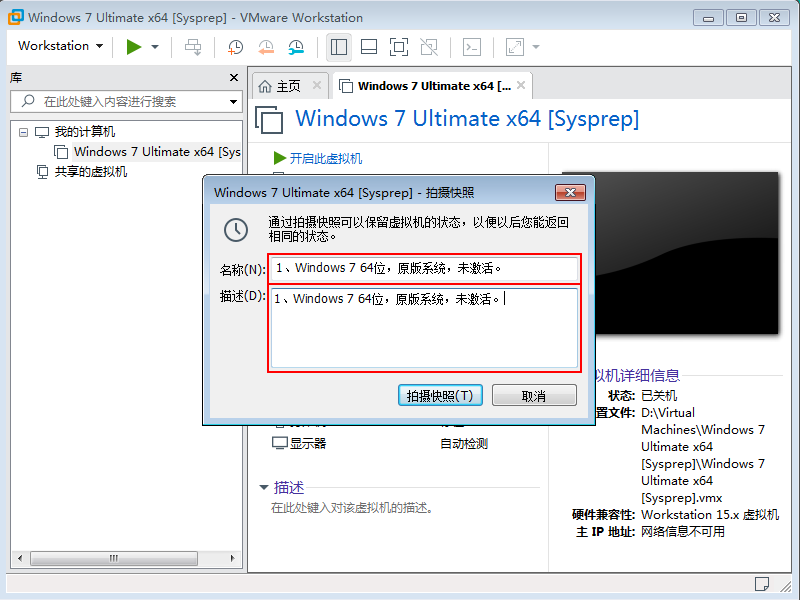Click the take snapshot clock icon in toolbar
Screen dimensions: 800x600
pyautogui.click(x=235, y=47)
